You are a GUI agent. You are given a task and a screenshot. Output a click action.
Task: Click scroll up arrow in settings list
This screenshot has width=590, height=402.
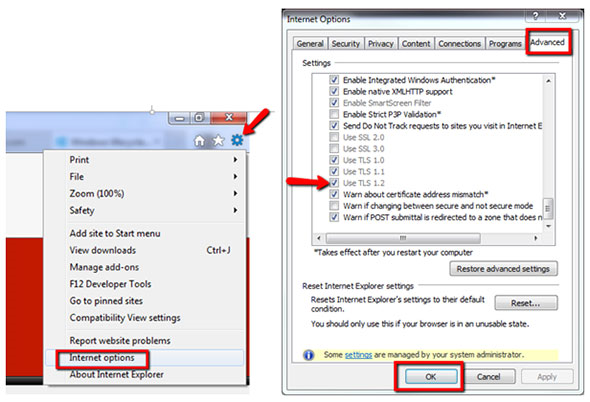tap(548, 81)
